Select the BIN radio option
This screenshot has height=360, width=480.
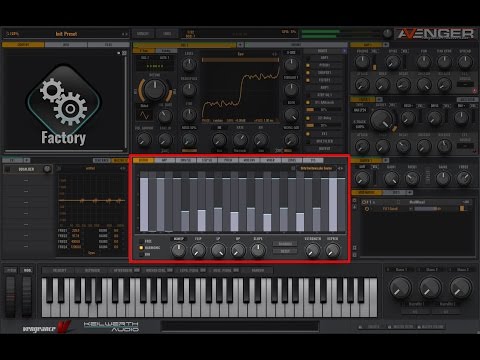coord(141,254)
